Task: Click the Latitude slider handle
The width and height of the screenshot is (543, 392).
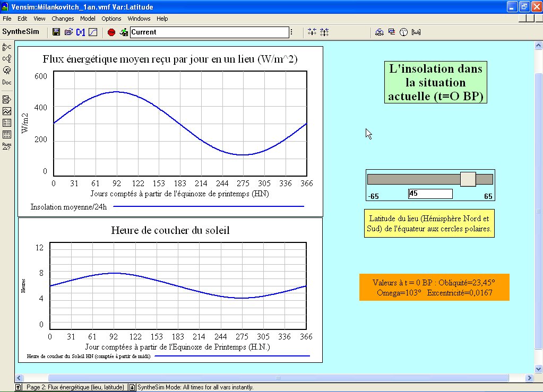Action: coord(468,179)
